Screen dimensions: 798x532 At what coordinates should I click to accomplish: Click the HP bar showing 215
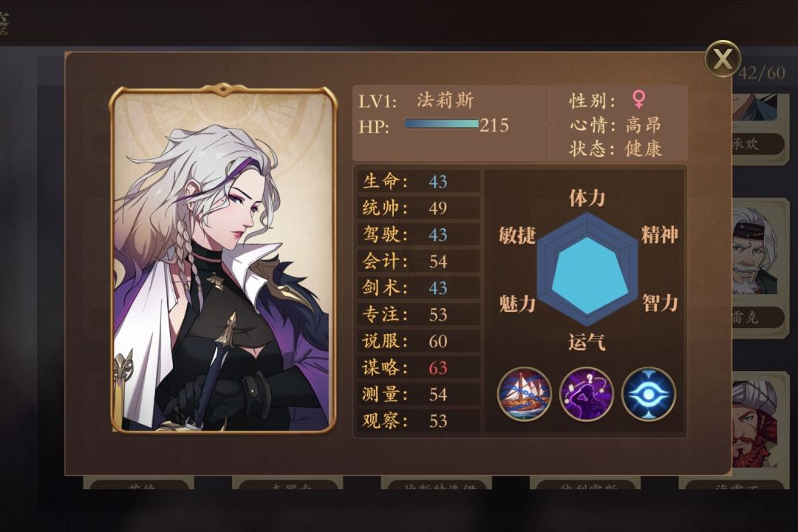pyautogui.click(x=442, y=124)
